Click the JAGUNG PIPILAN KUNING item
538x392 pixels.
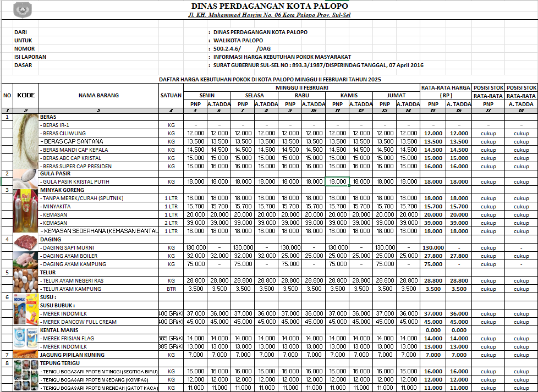coord(72,355)
